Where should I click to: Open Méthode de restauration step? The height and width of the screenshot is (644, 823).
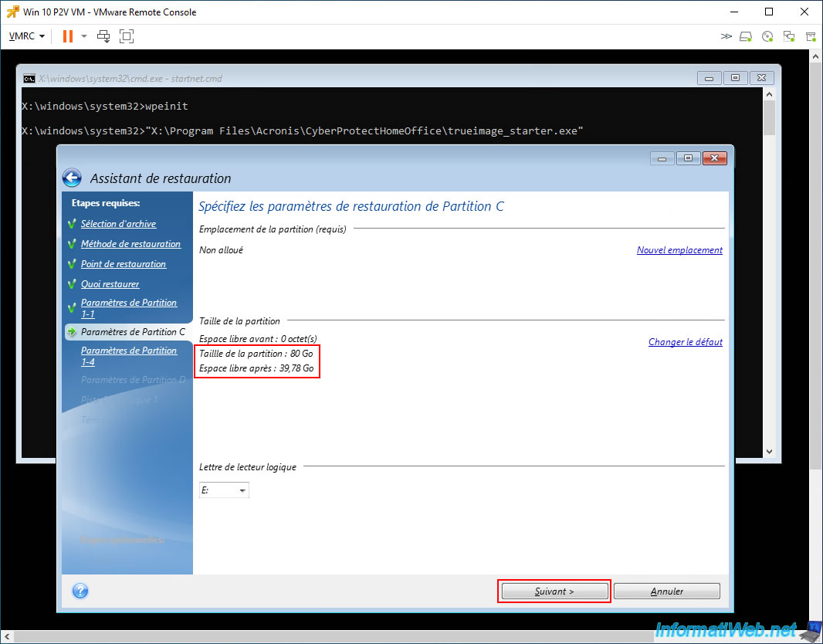(130, 243)
